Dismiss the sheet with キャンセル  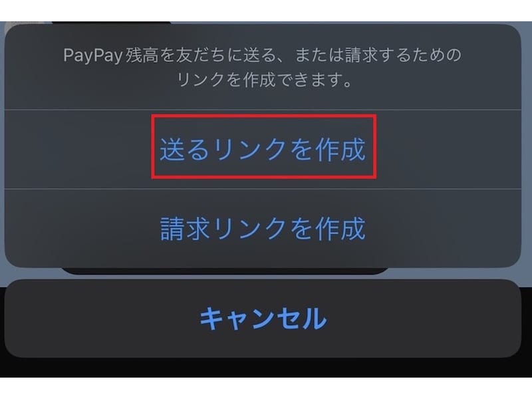263,319
